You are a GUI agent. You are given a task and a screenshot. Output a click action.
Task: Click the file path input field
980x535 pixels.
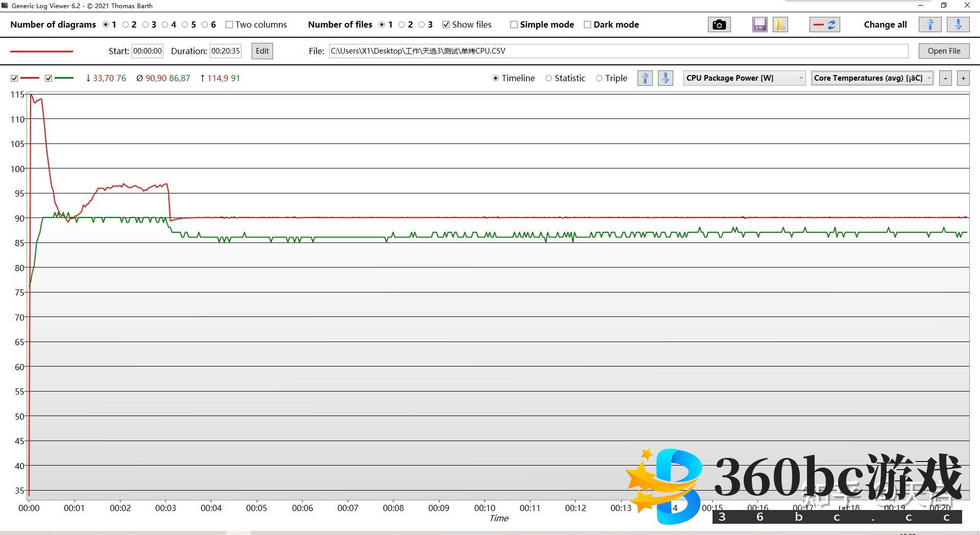point(618,51)
